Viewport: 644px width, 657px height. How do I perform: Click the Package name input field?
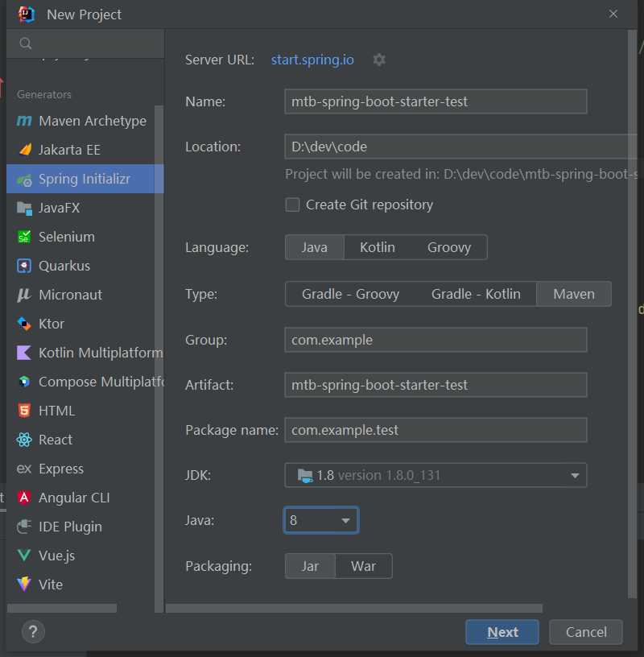point(436,430)
